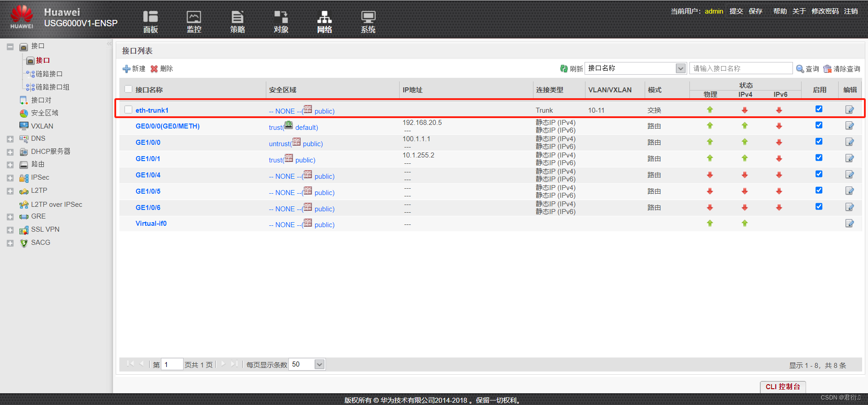Viewport: 868px width, 405px height.
Task: Expand the DHCP服务器 tree node
Action: (x=10, y=152)
